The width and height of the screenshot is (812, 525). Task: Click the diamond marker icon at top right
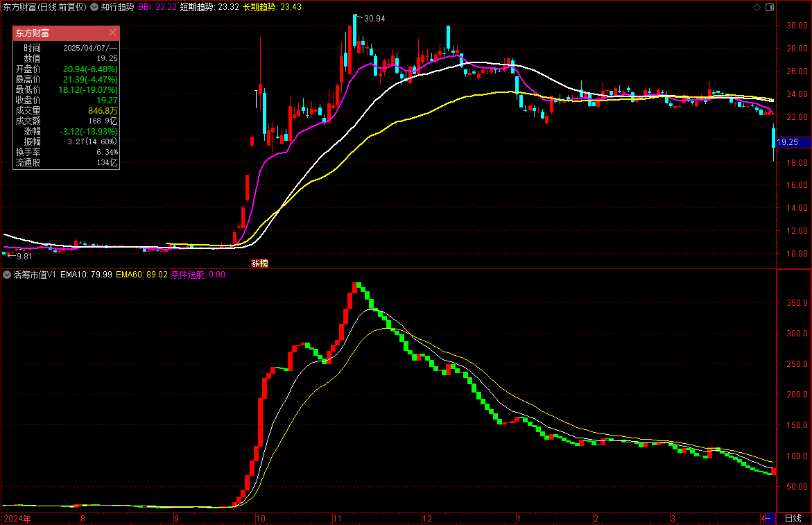[x=757, y=8]
